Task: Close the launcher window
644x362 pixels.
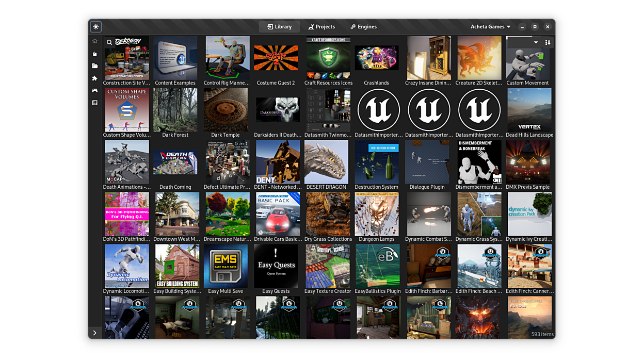Action: (x=548, y=27)
